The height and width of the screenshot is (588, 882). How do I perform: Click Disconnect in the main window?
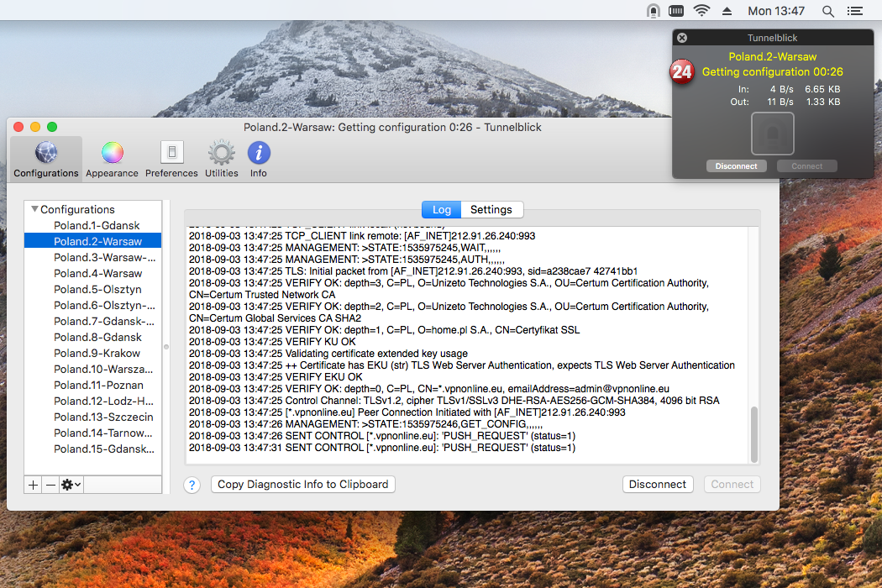[x=658, y=485]
